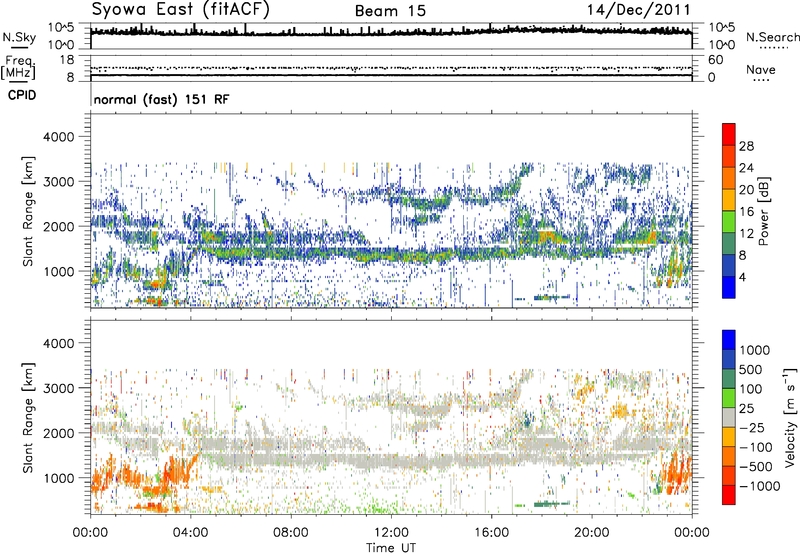
Task: Click the '12' Power colorbar label
Action: click(x=746, y=233)
